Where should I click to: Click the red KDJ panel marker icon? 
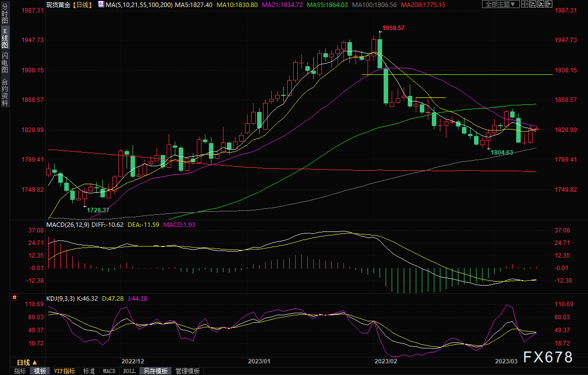(15, 297)
